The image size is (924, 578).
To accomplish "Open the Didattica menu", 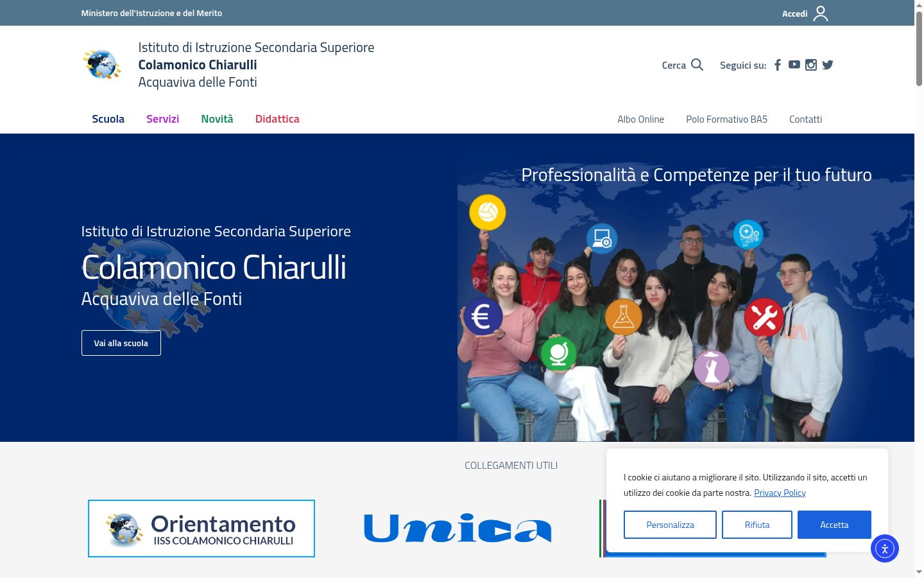I will click(x=277, y=119).
